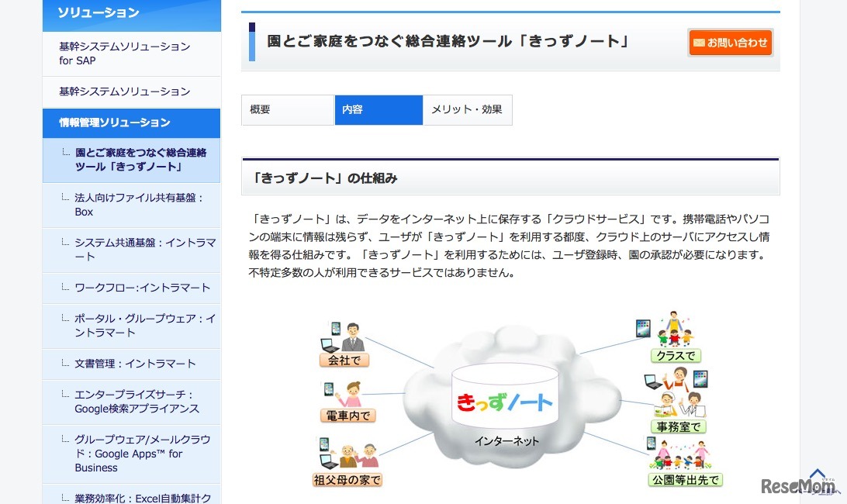Open システム共通基盤:イントラマート item
847x504 pixels.
(131, 250)
